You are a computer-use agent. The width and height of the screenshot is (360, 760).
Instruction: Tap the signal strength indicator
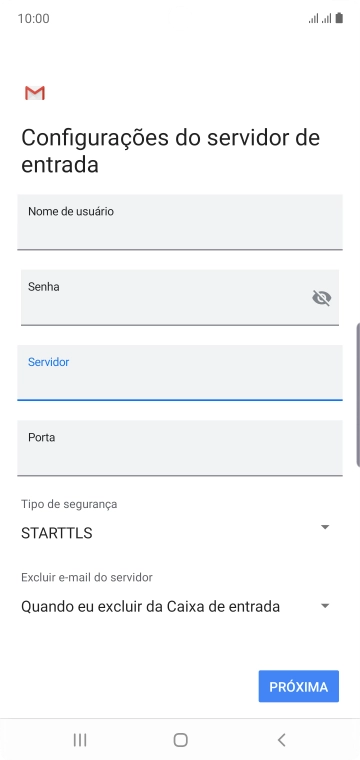(320, 18)
